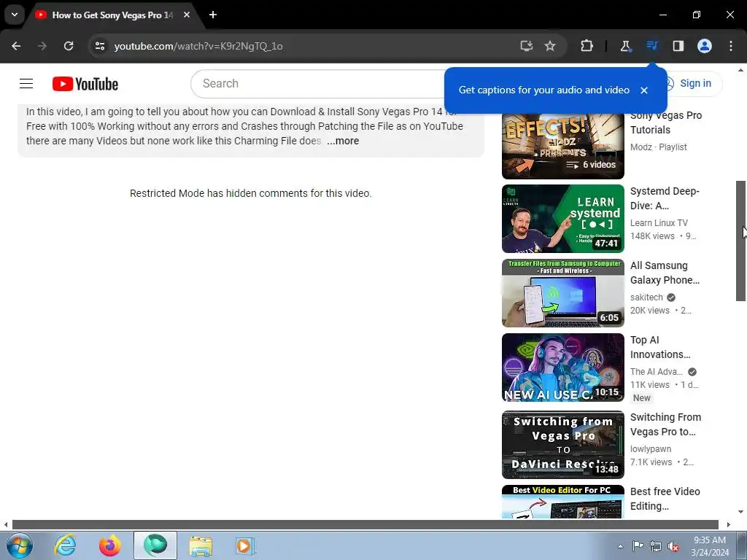Open Best free Video Editing title
The height and width of the screenshot is (560, 747).
click(665, 499)
